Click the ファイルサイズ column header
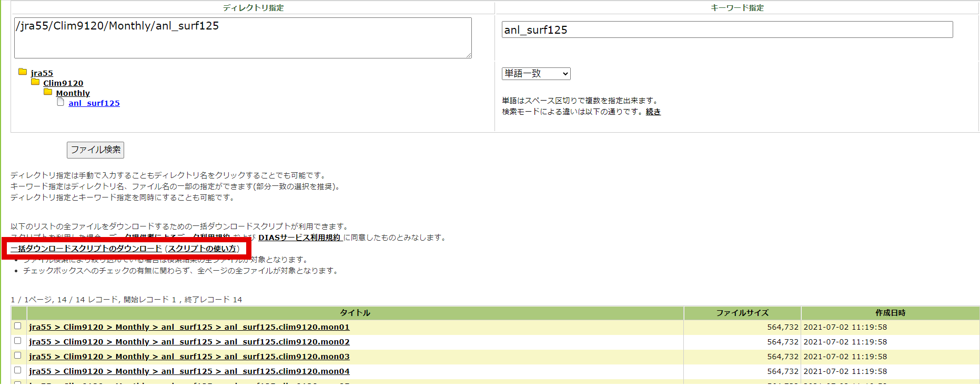This screenshot has width=980, height=385. point(742,313)
